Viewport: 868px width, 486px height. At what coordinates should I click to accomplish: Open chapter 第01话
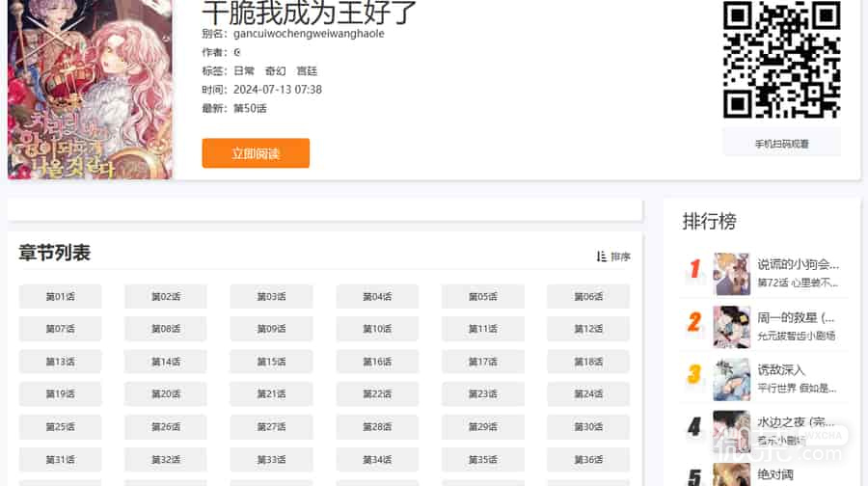coord(61,297)
